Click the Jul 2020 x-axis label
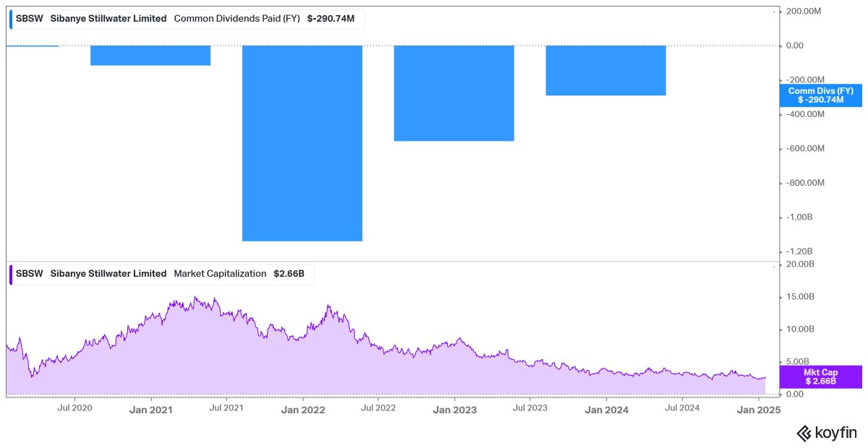The image size is (868, 448). pyautogui.click(x=75, y=408)
